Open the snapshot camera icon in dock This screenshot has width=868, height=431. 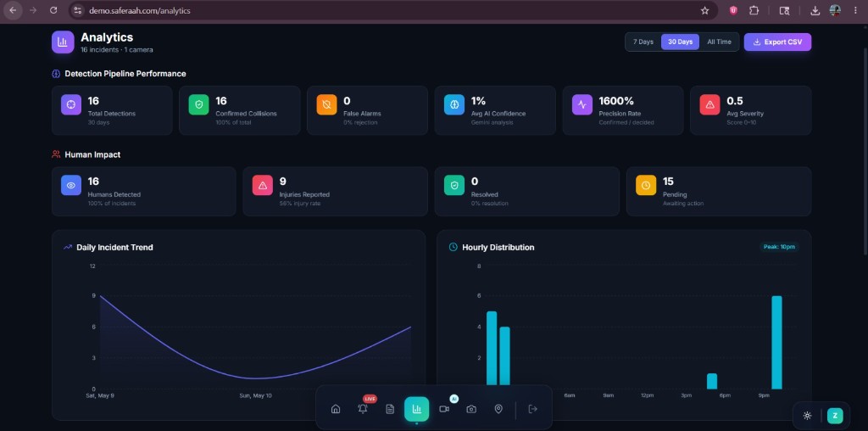[x=471, y=409]
